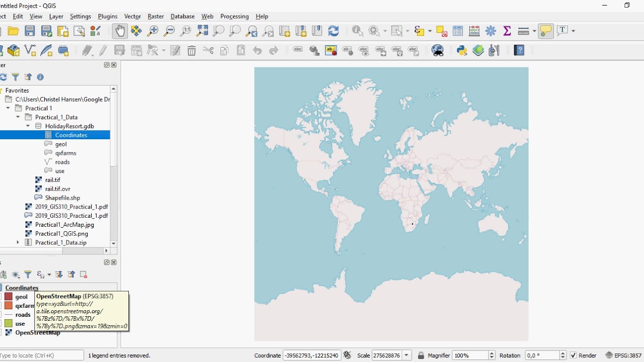Expand the Practical_1_Data.zip node
Screen dimensions: 644x362
[18, 242]
